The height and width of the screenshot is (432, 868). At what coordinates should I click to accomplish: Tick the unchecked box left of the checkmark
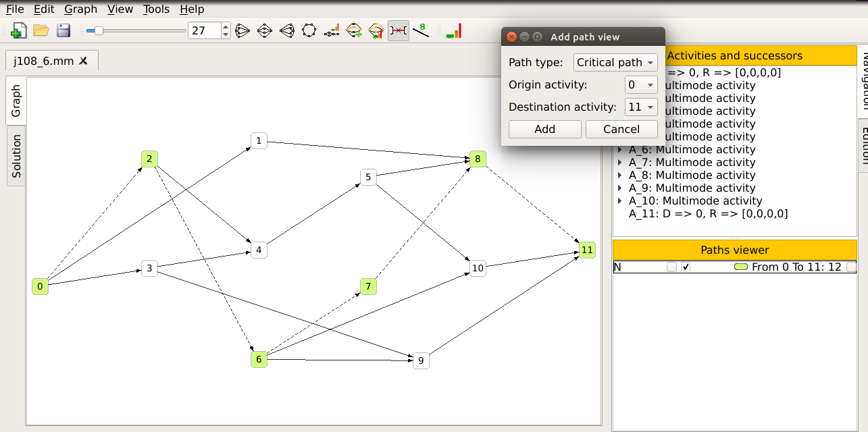[671, 267]
